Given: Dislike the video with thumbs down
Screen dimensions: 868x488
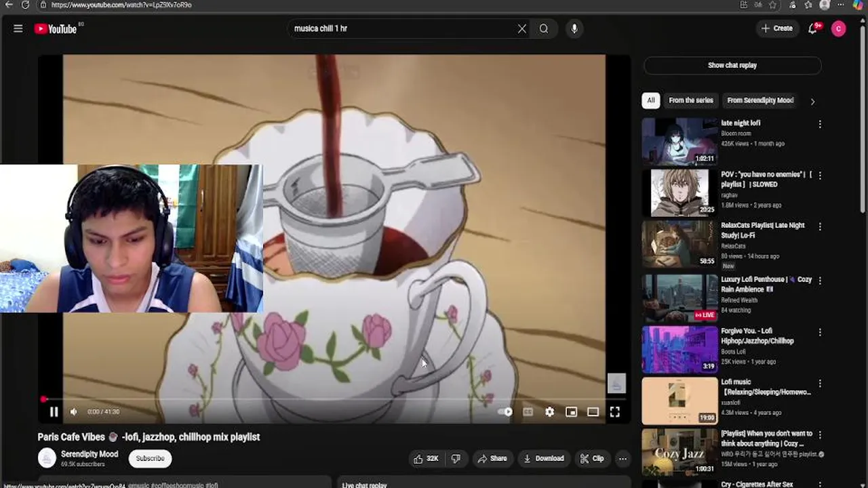Looking at the screenshot, I should point(456,459).
